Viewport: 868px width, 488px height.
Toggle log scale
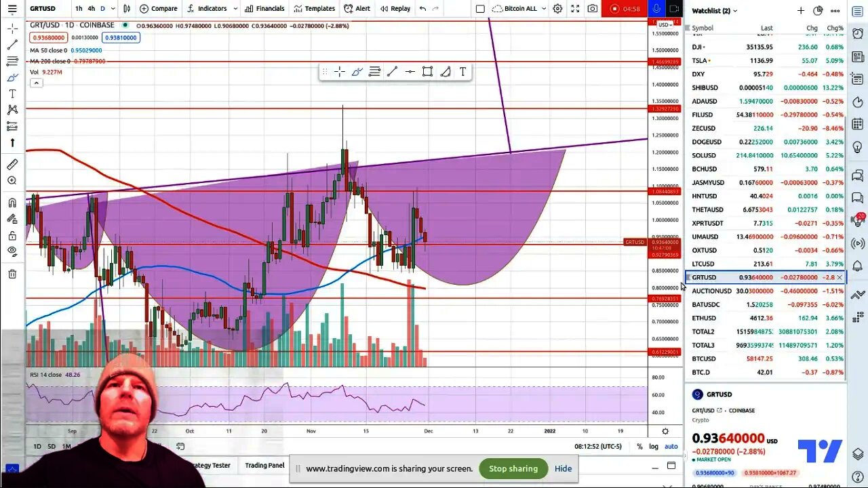coord(654,446)
